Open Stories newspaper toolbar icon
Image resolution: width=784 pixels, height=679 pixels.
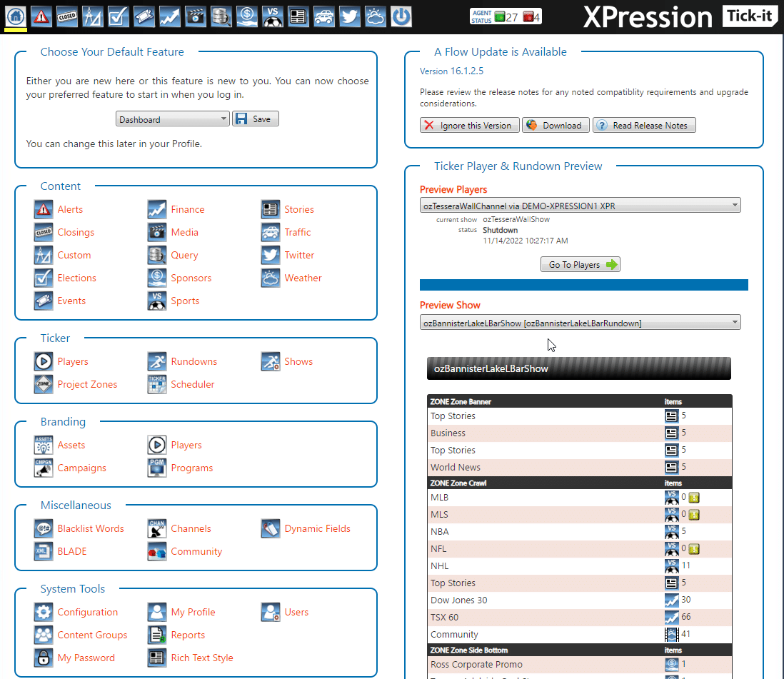298,16
